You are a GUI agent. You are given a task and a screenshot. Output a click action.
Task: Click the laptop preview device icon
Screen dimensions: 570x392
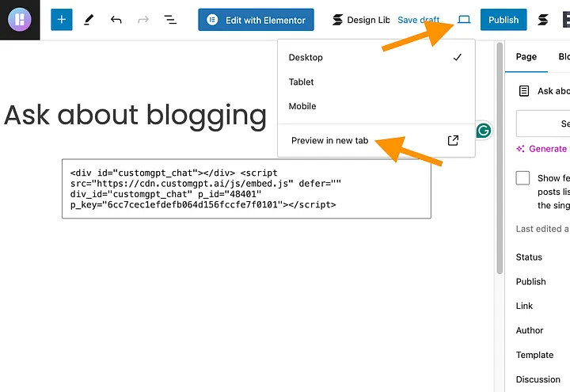464,20
